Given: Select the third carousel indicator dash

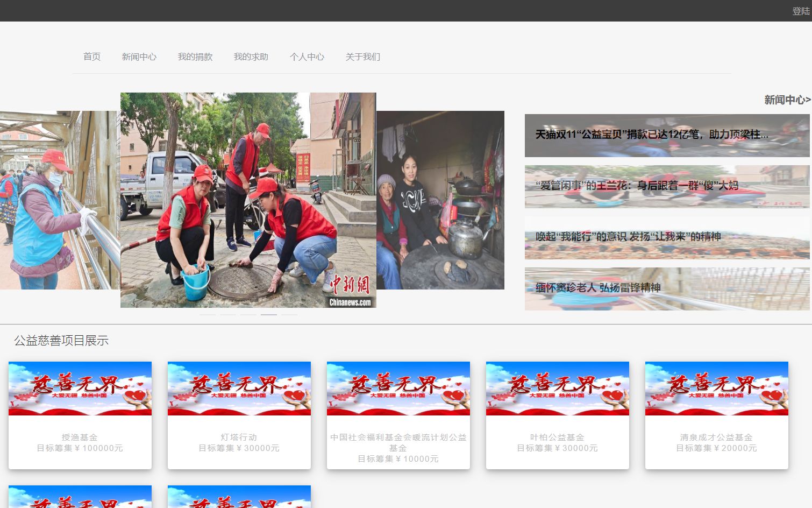Looking at the screenshot, I should 248,314.
